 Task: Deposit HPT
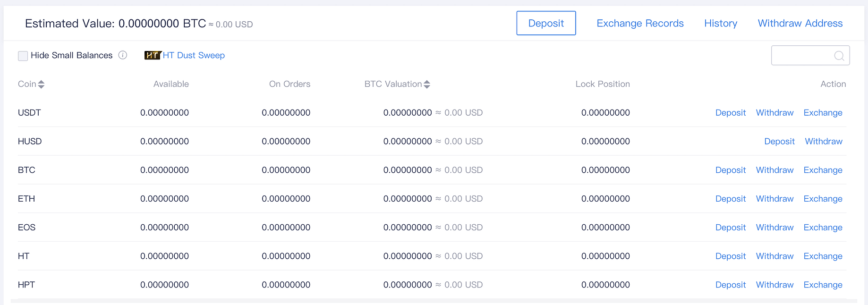(731, 285)
